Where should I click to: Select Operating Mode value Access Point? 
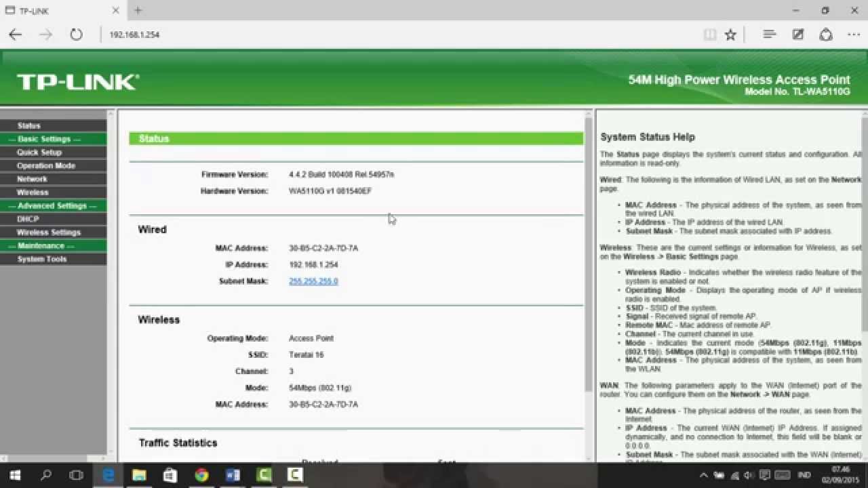tap(311, 338)
